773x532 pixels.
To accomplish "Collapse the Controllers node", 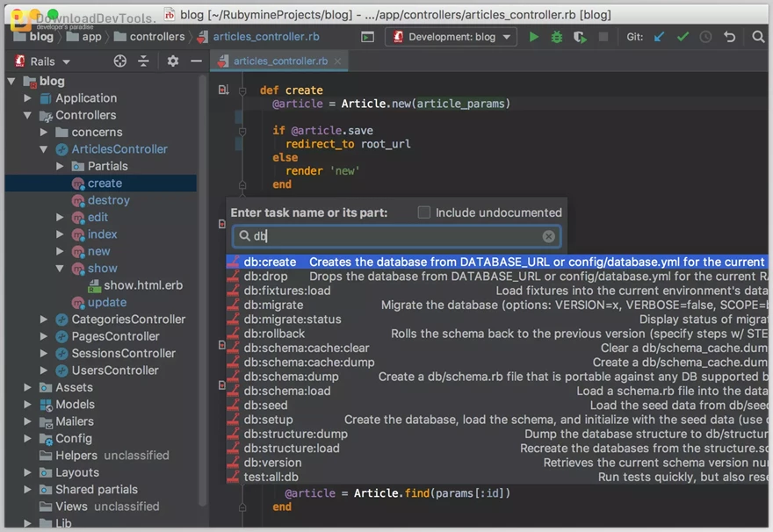I will pyautogui.click(x=27, y=115).
